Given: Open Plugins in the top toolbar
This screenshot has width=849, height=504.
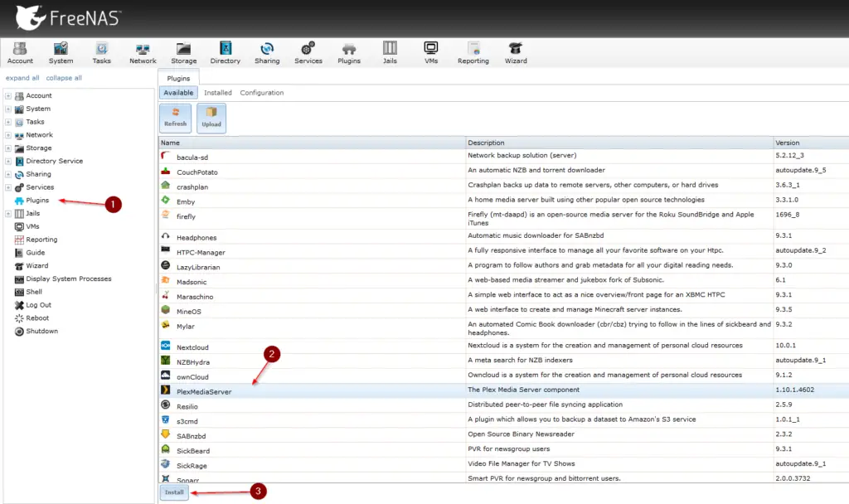Looking at the screenshot, I should [349, 53].
